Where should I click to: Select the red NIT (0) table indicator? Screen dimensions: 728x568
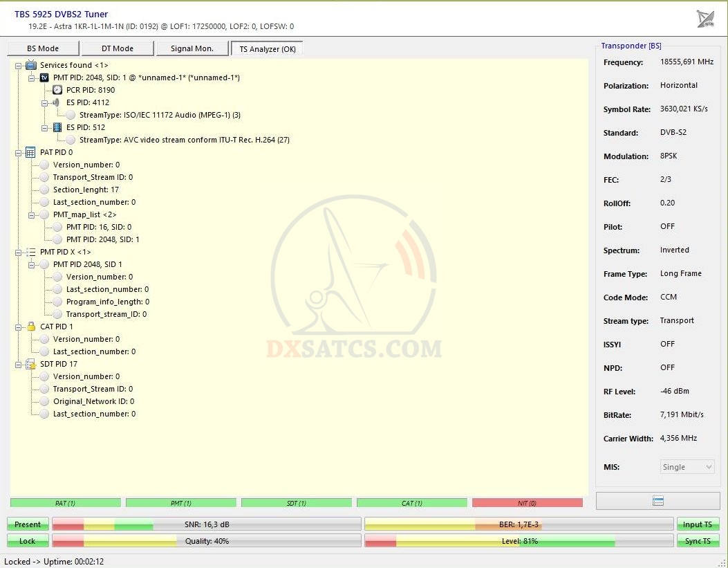pos(527,503)
